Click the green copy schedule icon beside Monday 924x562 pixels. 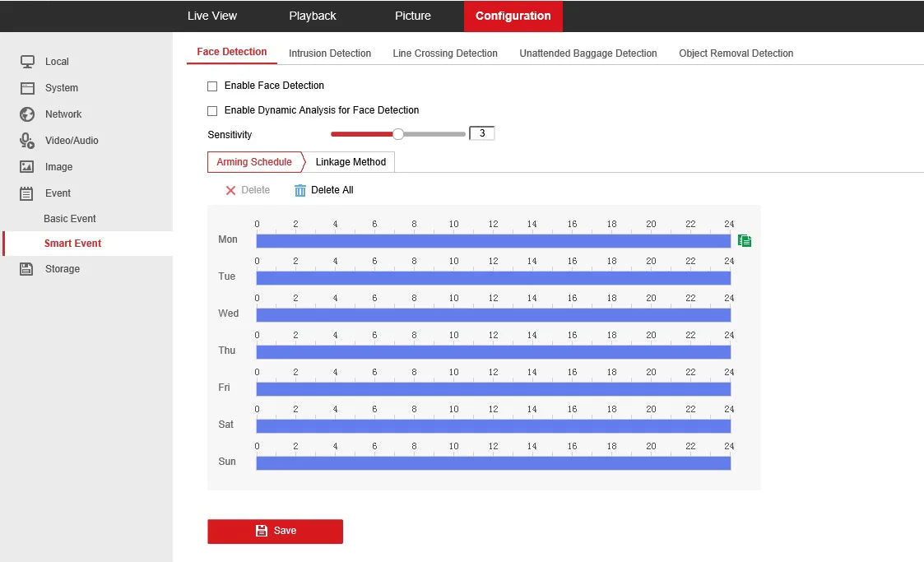pos(745,241)
